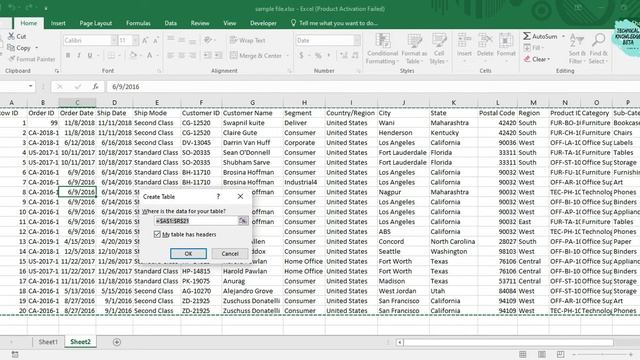Select column G header
Screen dimensions: 640x360
pos(253,102)
